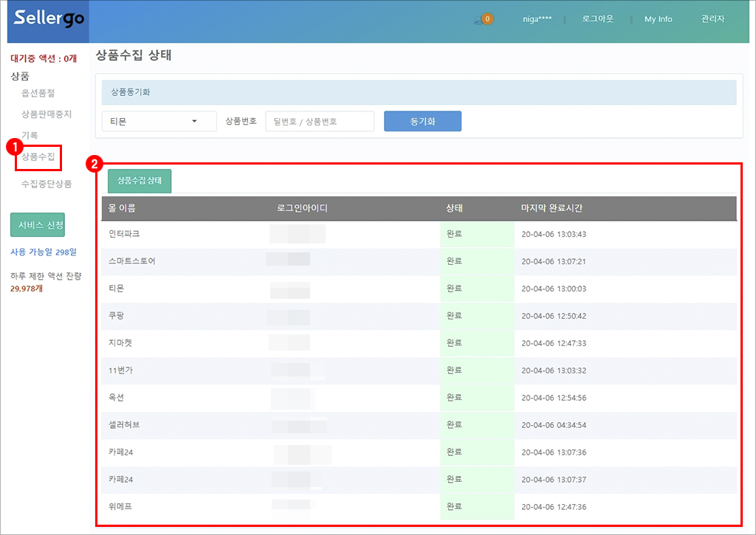Click timestamp 20-04-06 04:34:54

[x=554, y=425]
